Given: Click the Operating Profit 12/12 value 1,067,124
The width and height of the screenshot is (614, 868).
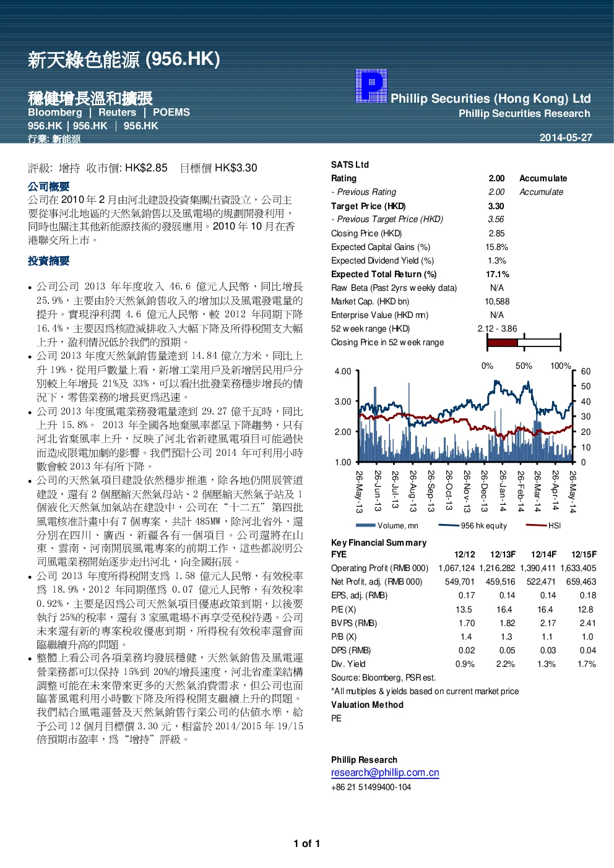Looking at the screenshot, I should pyautogui.click(x=457, y=568).
